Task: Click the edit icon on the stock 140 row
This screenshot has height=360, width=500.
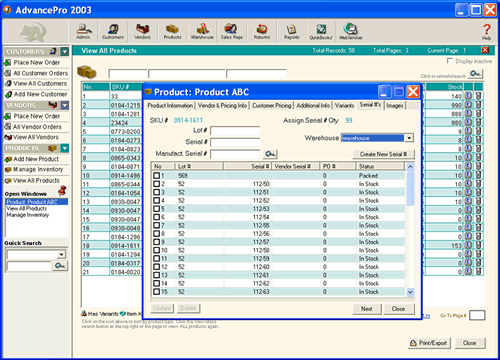Action: coord(468,96)
